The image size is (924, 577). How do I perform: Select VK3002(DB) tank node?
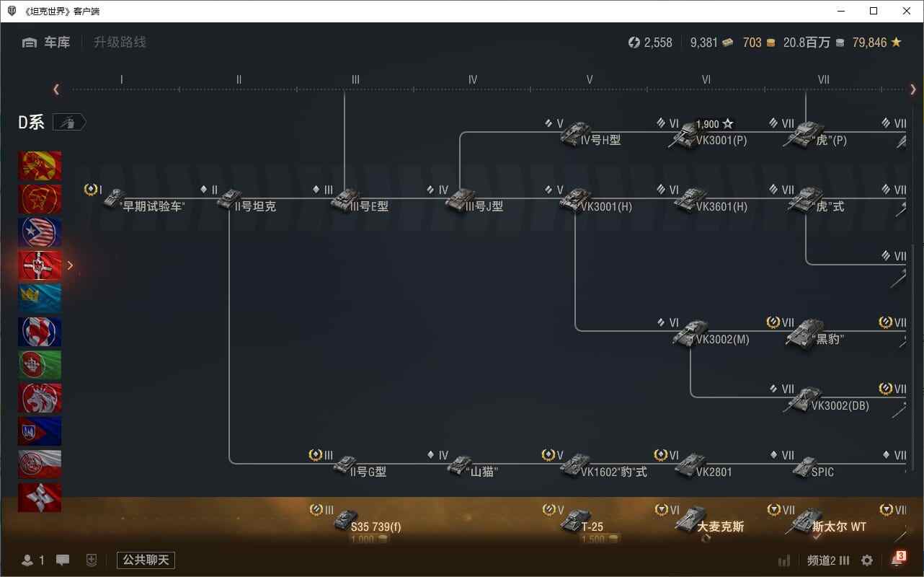827,400
